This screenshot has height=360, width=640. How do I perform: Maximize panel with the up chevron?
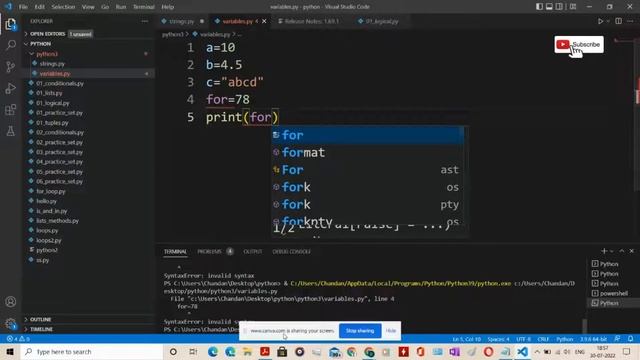click(622, 251)
